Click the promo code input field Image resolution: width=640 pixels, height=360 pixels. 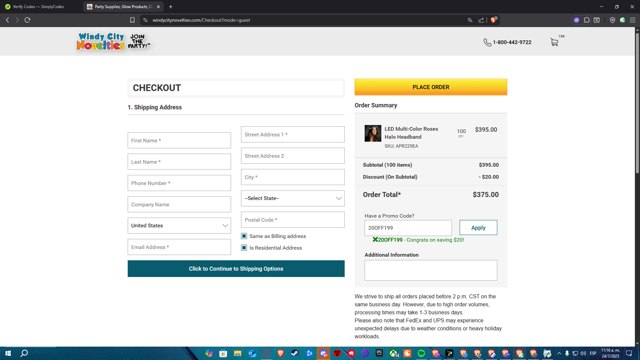(408, 228)
